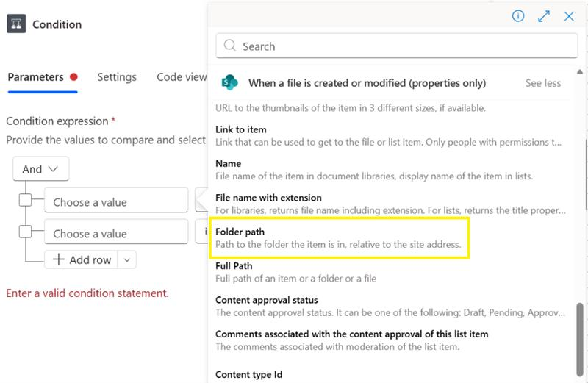The image size is (588, 383).
Task: Close the dynamic content panel
Action: [569, 16]
